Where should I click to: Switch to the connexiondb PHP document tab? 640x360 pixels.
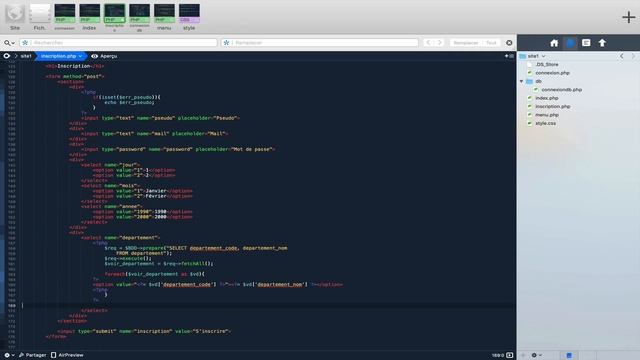pyautogui.click(x=139, y=17)
